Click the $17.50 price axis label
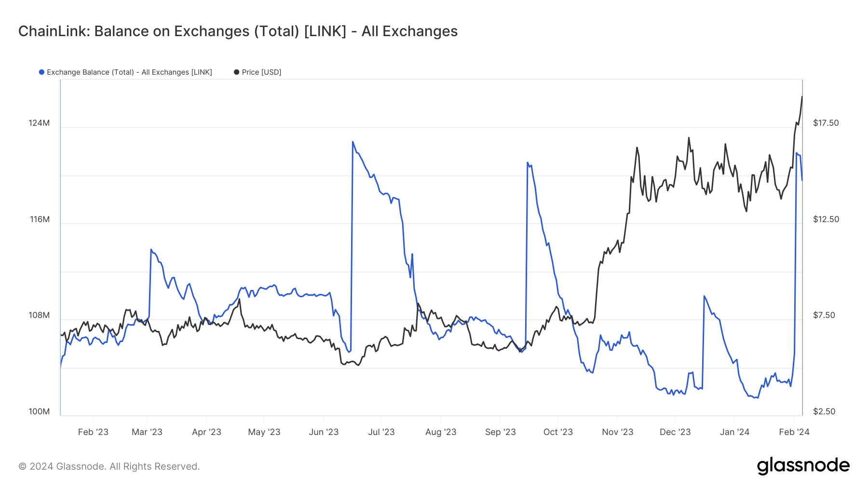 (x=826, y=123)
